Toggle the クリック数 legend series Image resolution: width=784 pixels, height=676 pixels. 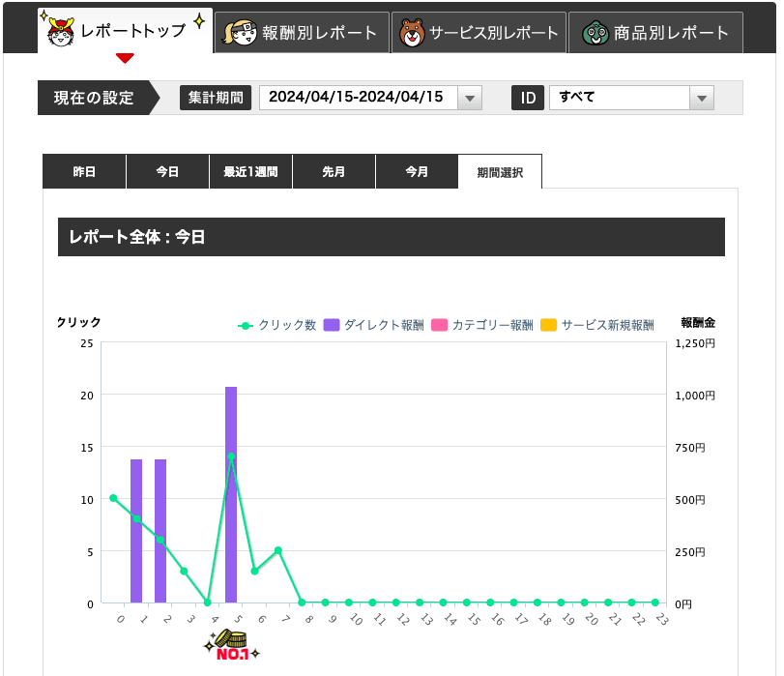click(x=277, y=325)
